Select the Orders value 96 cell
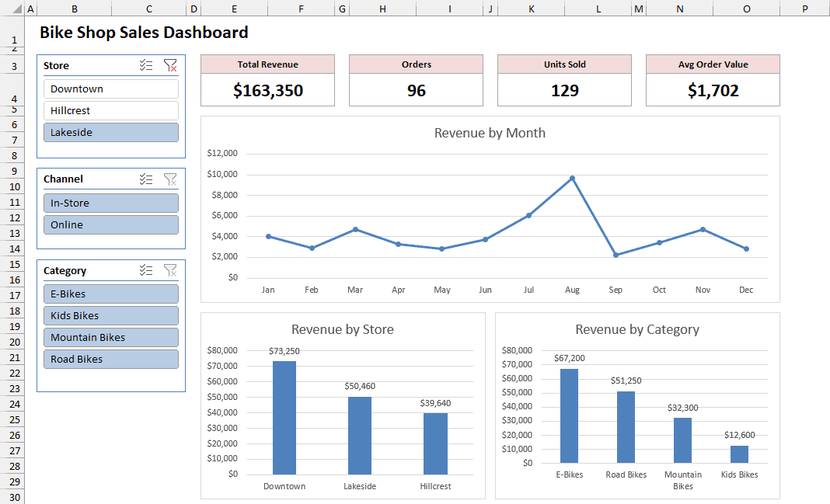Screen dimensions: 830x504 tap(416, 90)
